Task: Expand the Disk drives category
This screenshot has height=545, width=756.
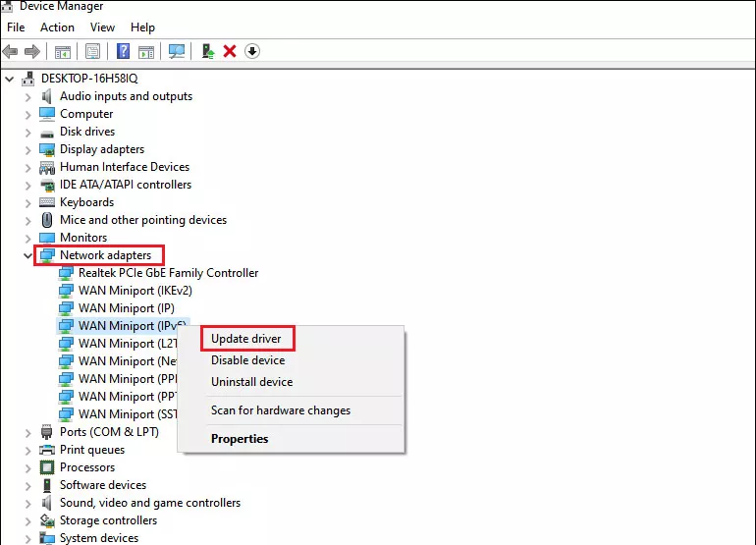Action: [27, 133]
